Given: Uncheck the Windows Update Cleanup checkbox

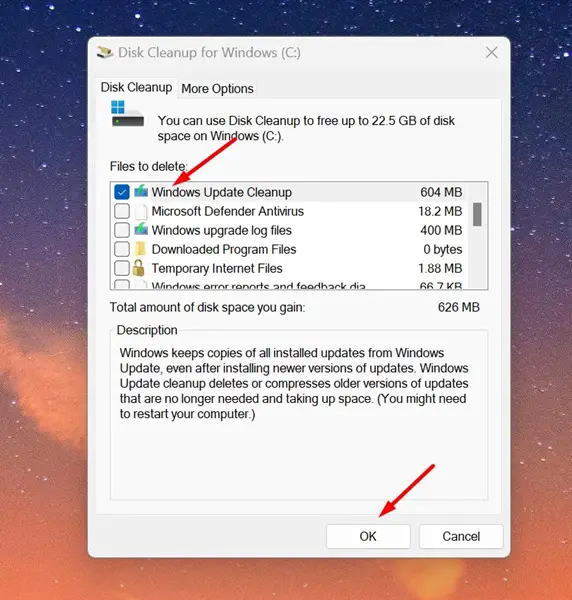Looking at the screenshot, I should (122, 192).
